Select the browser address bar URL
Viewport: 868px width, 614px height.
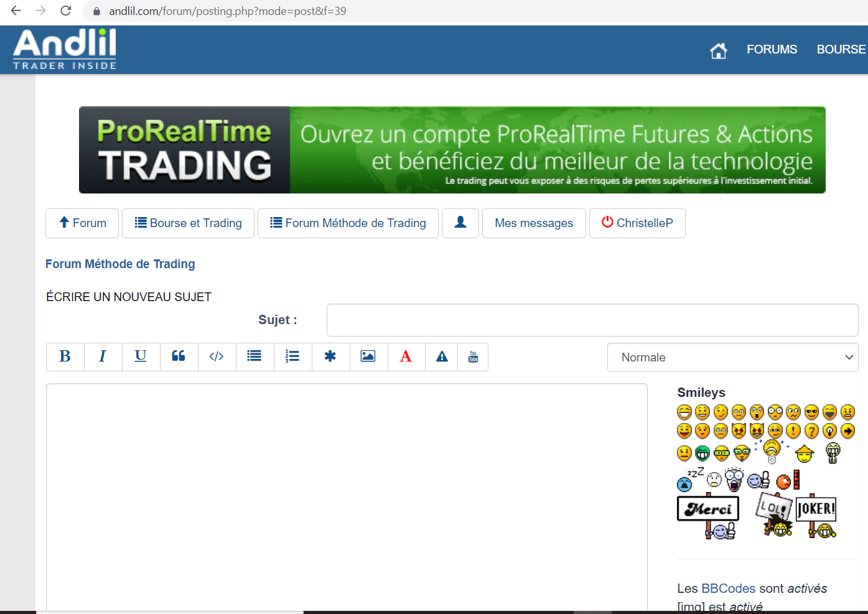pos(228,11)
